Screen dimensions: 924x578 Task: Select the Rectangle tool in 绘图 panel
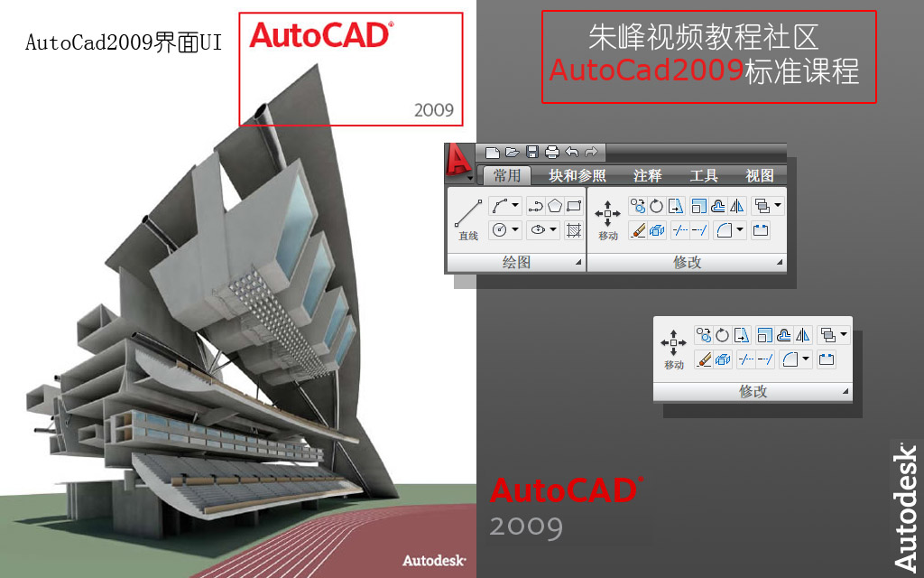[573, 206]
